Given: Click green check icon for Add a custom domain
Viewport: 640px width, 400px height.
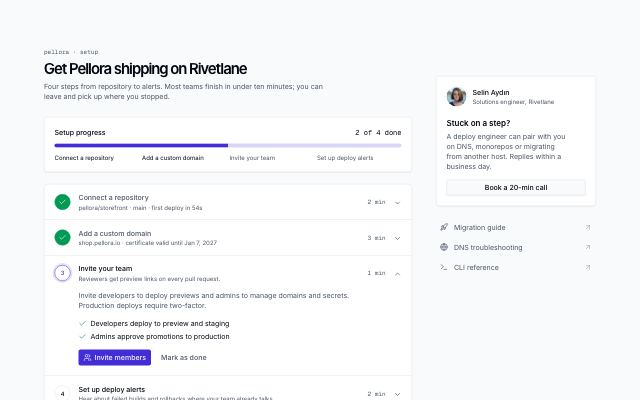Looking at the screenshot, I should click(62, 238).
